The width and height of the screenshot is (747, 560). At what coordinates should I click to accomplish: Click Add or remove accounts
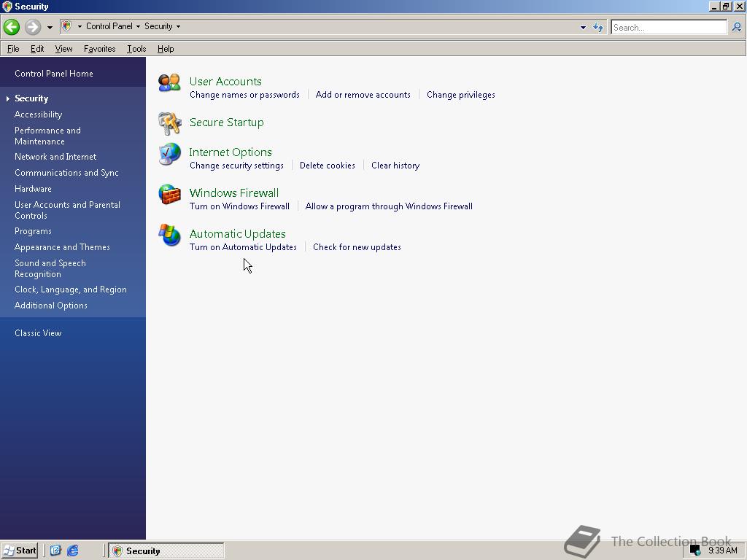click(x=363, y=95)
